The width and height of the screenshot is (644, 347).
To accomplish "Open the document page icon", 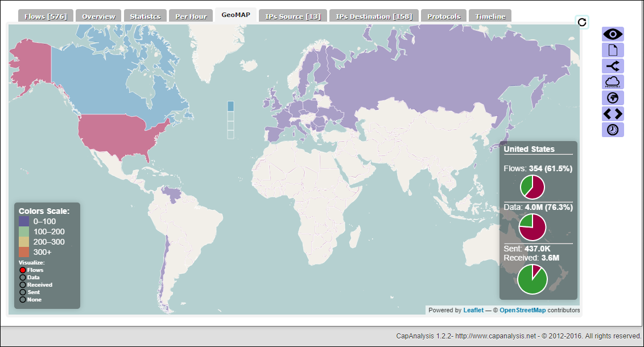I will pos(613,50).
